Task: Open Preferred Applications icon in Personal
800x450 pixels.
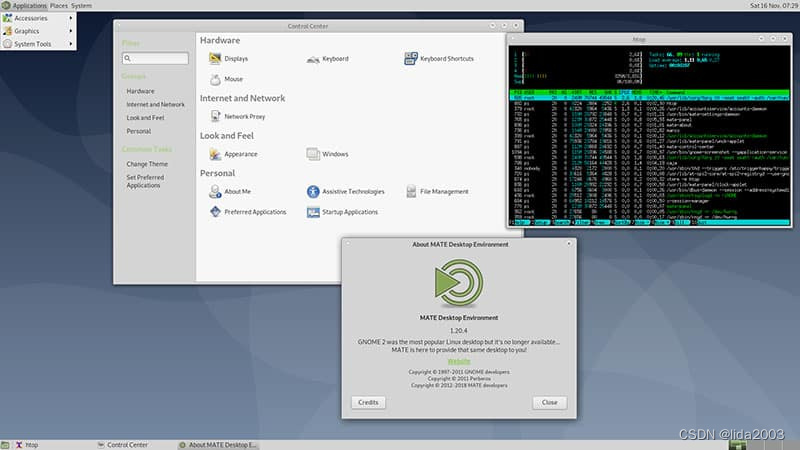Action: [x=215, y=212]
